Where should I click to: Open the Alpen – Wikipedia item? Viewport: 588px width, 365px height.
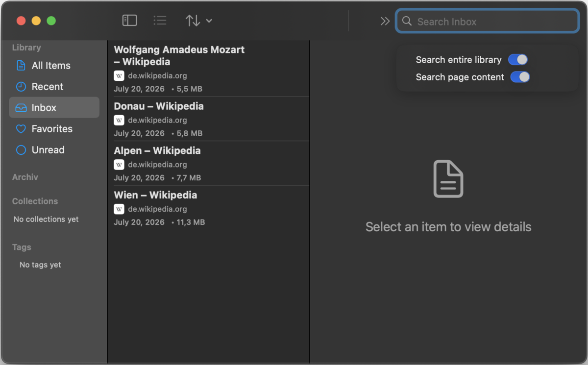pyautogui.click(x=208, y=163)
